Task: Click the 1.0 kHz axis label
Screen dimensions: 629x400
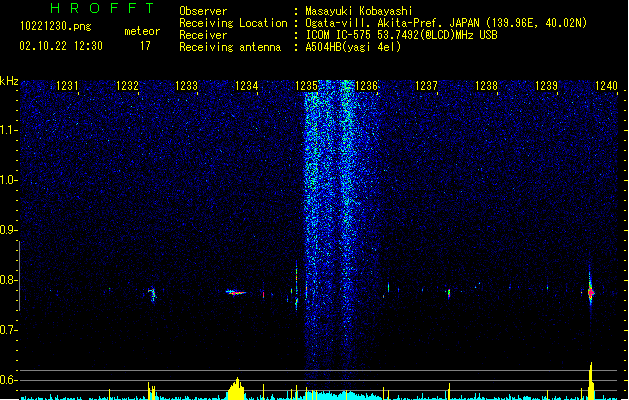Action: pos(9,180)
